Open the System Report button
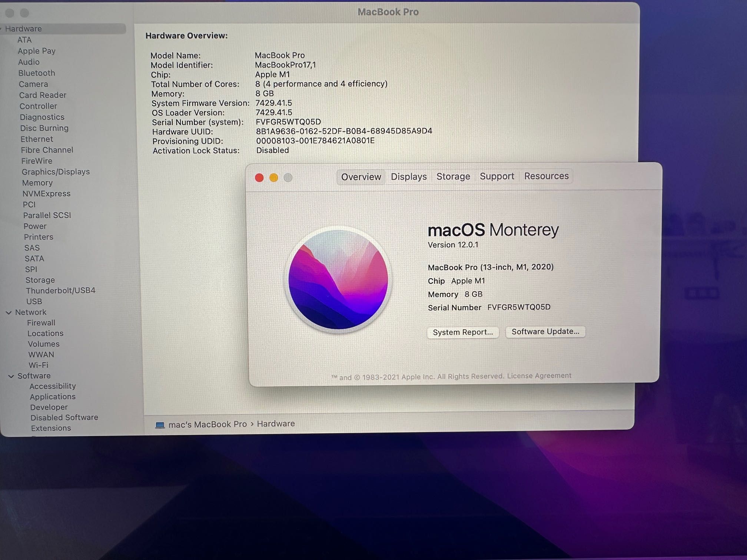This screenshot has height=560, width=747. pyautogui.click(x=463, y=332)
